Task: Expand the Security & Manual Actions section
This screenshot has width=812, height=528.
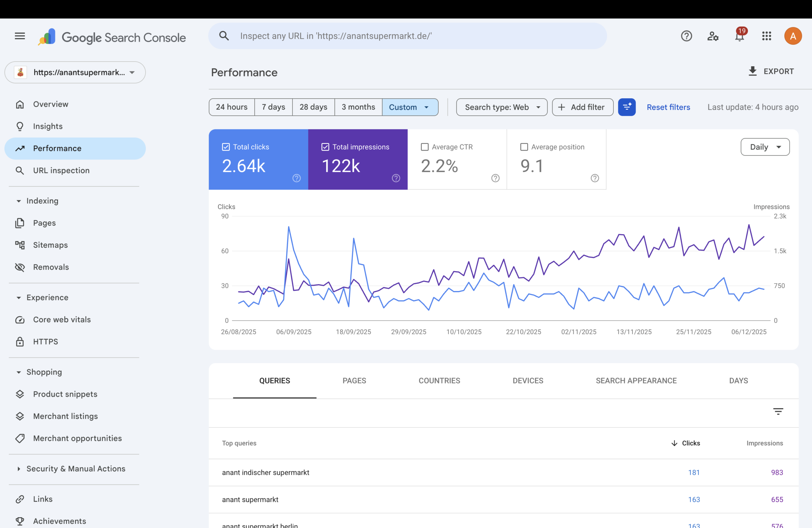Action: click(x=76, y=469)
